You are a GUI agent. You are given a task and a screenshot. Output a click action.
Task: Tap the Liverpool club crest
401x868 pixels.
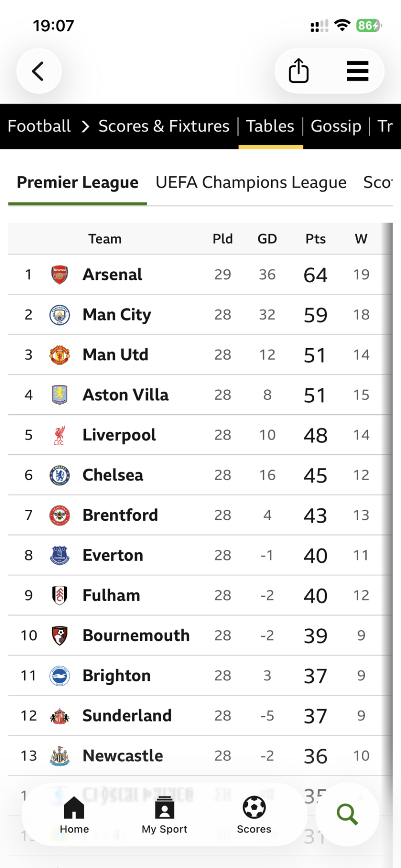(60, 435)
